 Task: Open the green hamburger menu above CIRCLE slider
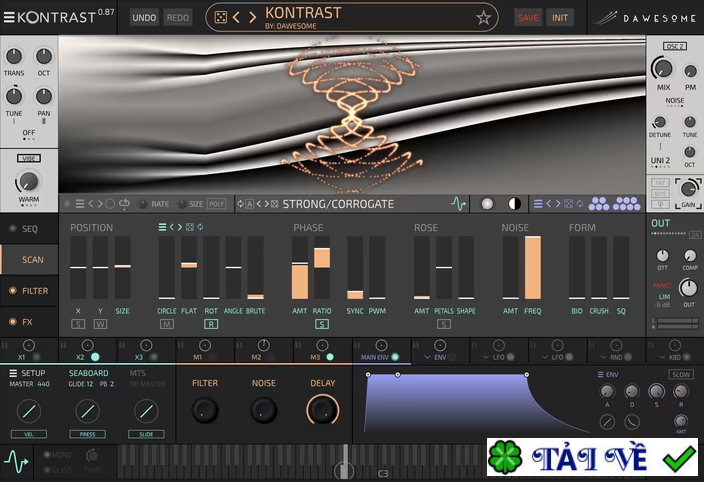pyautogui.click(x=163, y=227)
